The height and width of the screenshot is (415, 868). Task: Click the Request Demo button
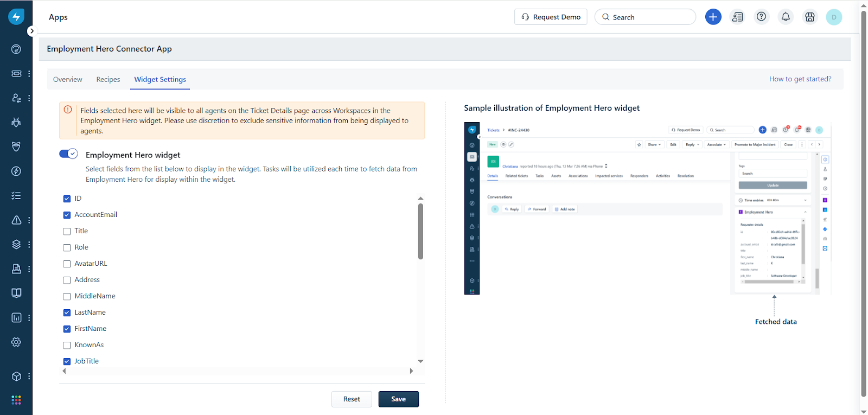[551, 17]
